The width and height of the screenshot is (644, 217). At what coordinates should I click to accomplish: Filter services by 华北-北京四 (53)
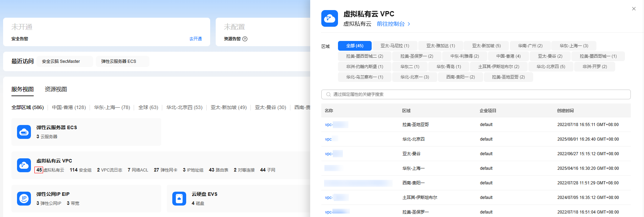click(184, 108)
